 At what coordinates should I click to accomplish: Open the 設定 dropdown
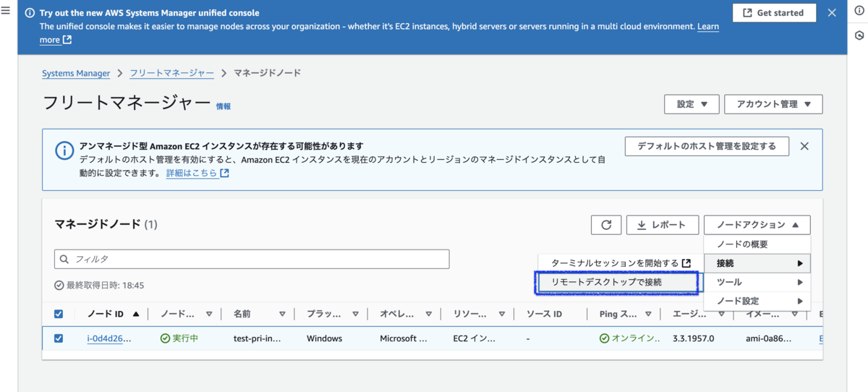click(x=692, y=104)
